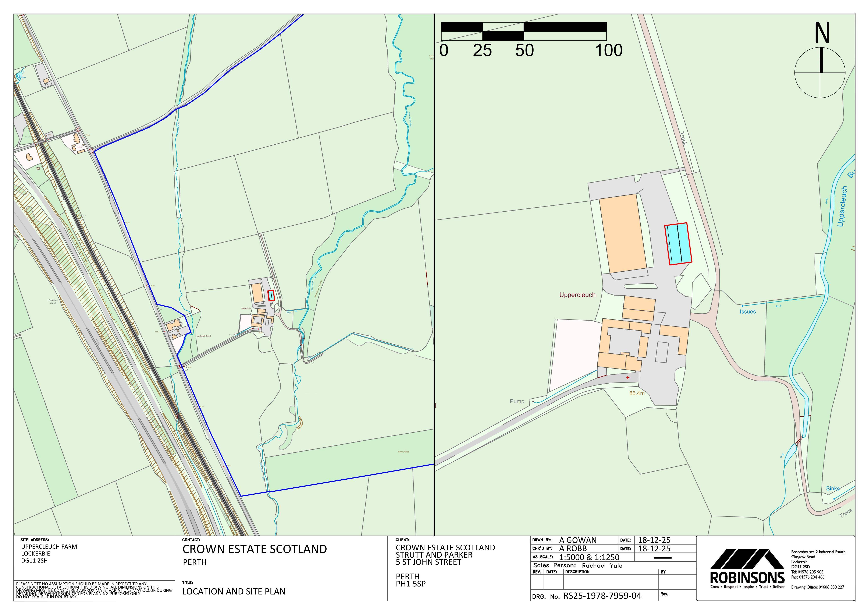Click the 'Issues' label on site plan
This screenshot has width=868, height=614.
click(748, 312)
